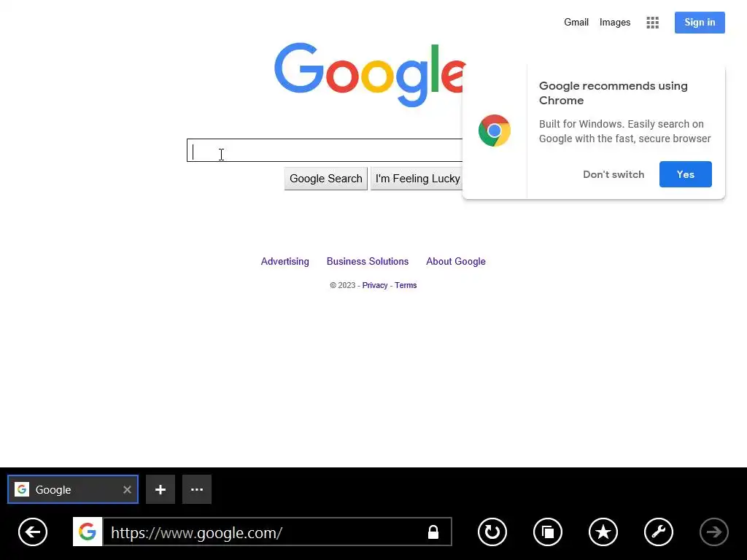Open Google apps grid icon
This screenshot has height=560, width=747.
click(653, 23)
